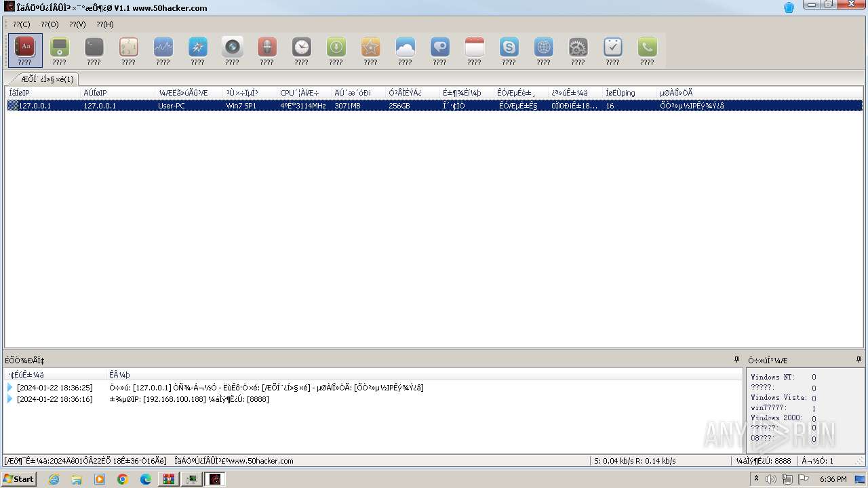868x488 pixels.
Task: Sort by the CPU column header
Action: [304, 93]
